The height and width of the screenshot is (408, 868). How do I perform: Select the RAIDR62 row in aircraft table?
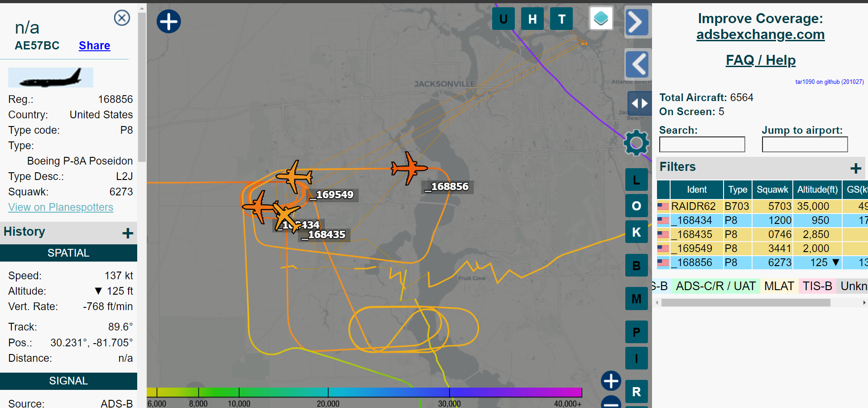click(x=762, y=206)
